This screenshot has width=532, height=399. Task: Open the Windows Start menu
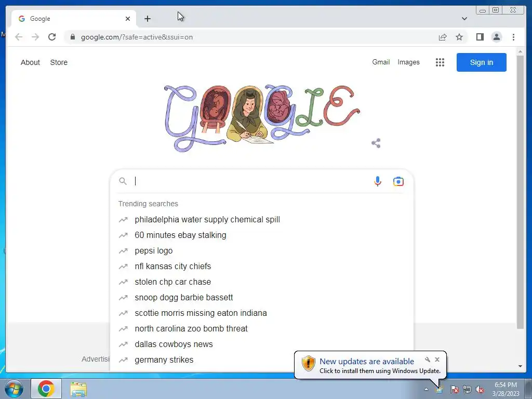point(14,389)
